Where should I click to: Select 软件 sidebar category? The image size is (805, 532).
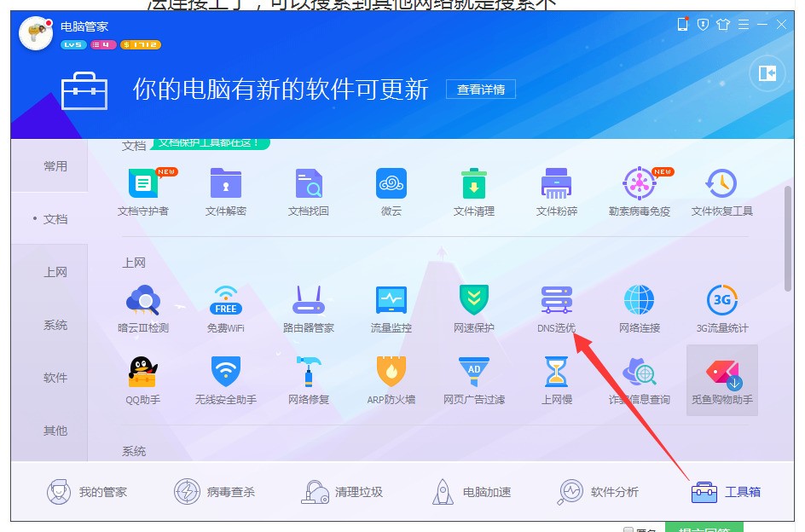click(49, 378)
